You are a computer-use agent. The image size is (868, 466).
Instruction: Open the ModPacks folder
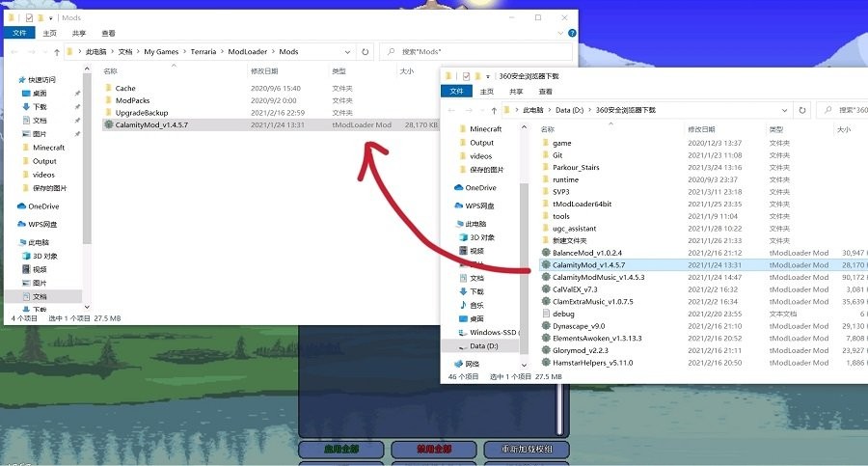pyautogui.click(x=132, y=100)
